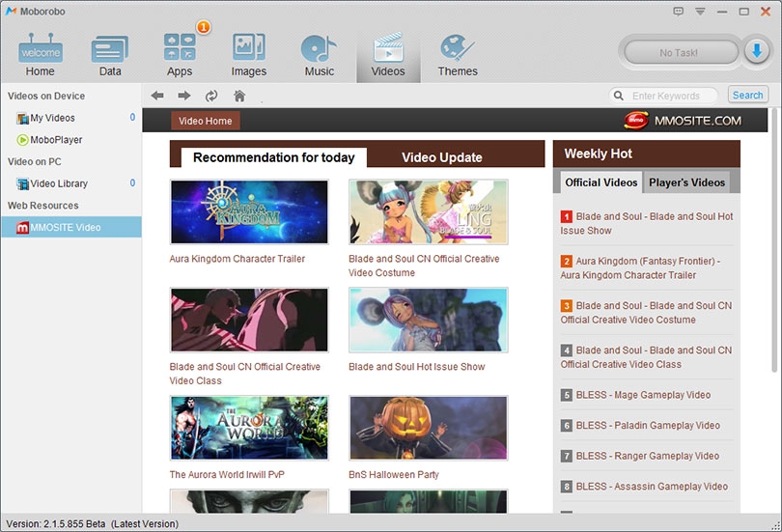
Task: Select MMOSITE Video web resource
Action: pos(71,227)
